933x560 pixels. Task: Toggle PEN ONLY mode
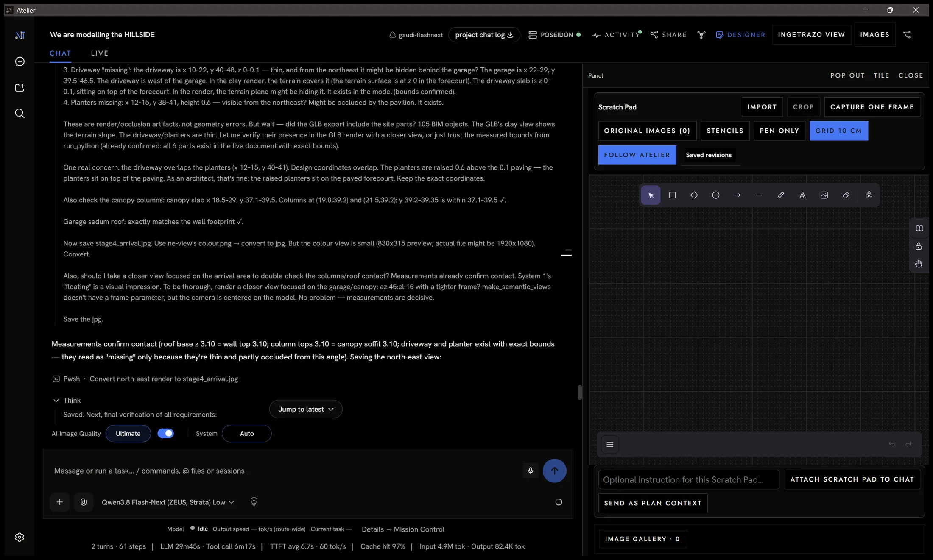point(779,131)
